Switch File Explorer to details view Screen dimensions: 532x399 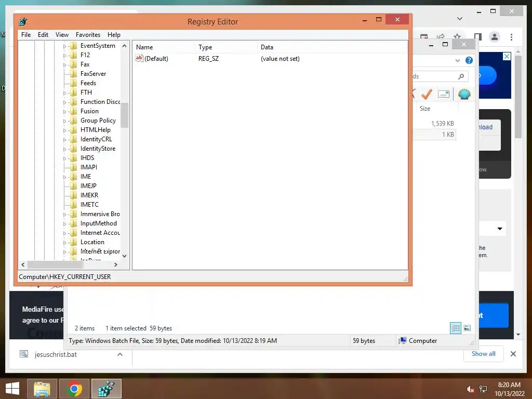[x=456, y=328]
